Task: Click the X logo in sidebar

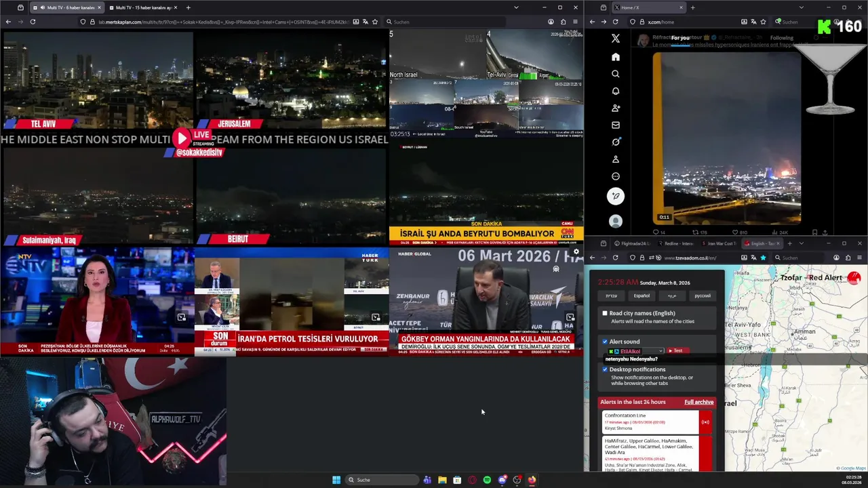Action: (x=615, y=39)
